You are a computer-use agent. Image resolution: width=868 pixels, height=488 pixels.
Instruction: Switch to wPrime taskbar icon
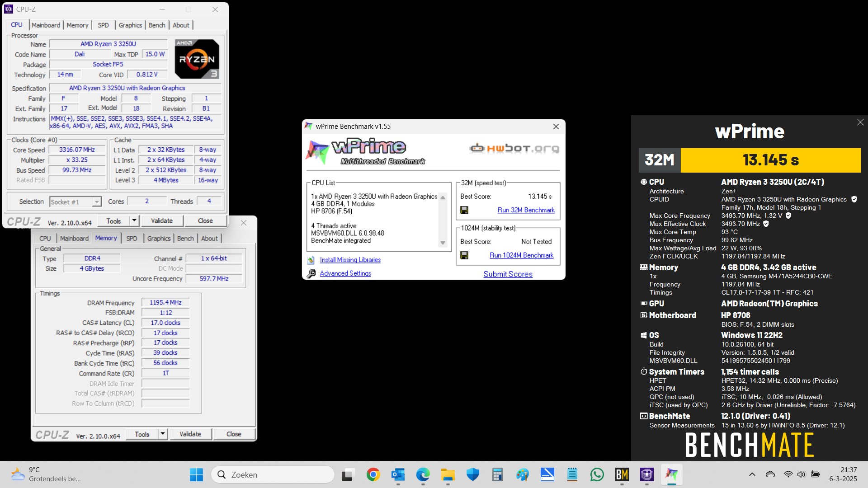672,474
